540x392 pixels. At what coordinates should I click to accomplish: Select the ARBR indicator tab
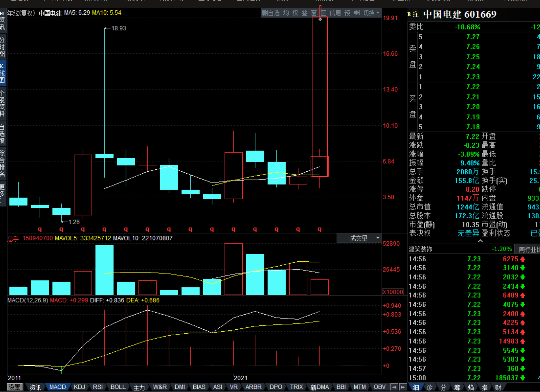[254, 387]
